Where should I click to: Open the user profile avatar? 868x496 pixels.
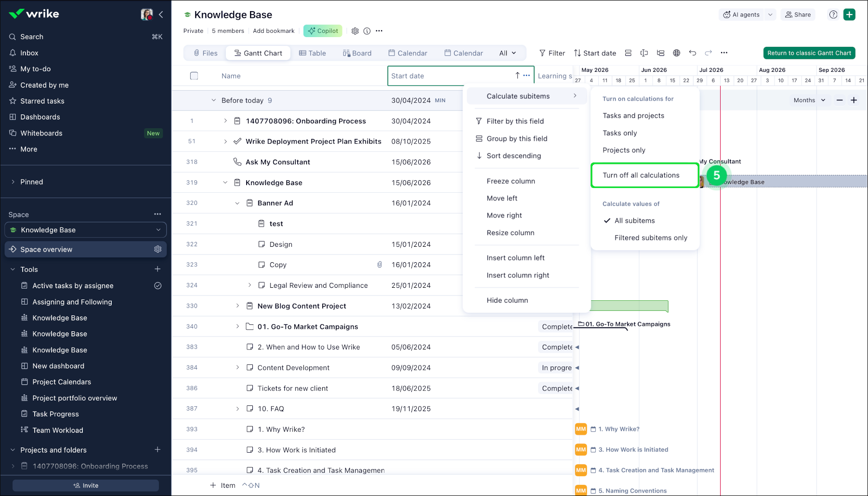[x=147, y=14]
